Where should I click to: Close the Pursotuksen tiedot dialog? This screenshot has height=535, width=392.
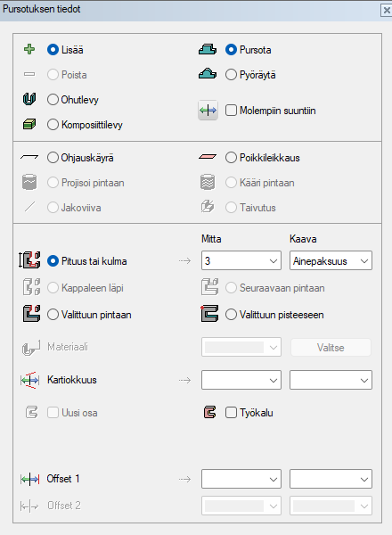(387, 10)
